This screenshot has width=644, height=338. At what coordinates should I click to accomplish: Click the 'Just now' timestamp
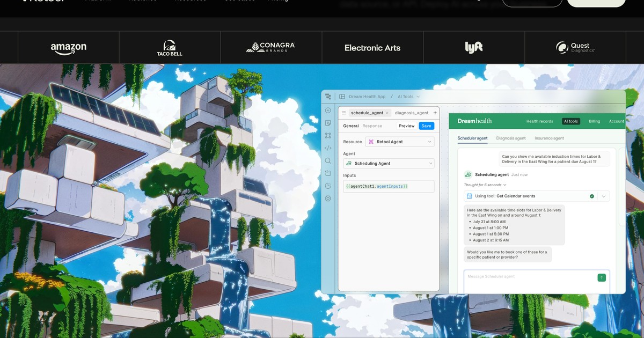point(519,175)
